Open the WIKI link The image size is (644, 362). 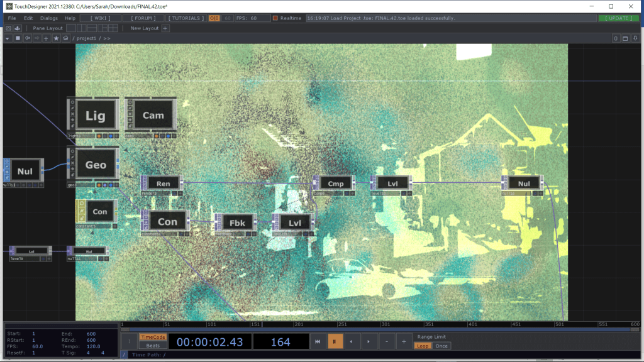tap(101, 18)
